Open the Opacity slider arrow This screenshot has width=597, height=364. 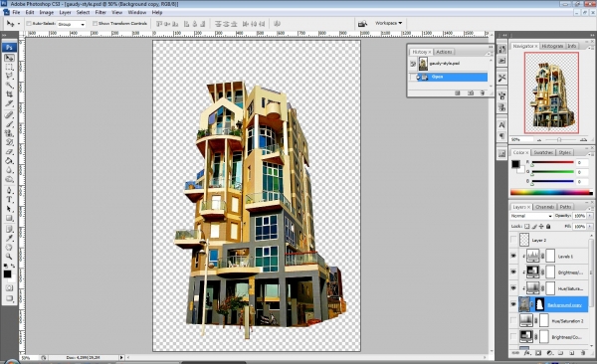click(x=590, y=216)
